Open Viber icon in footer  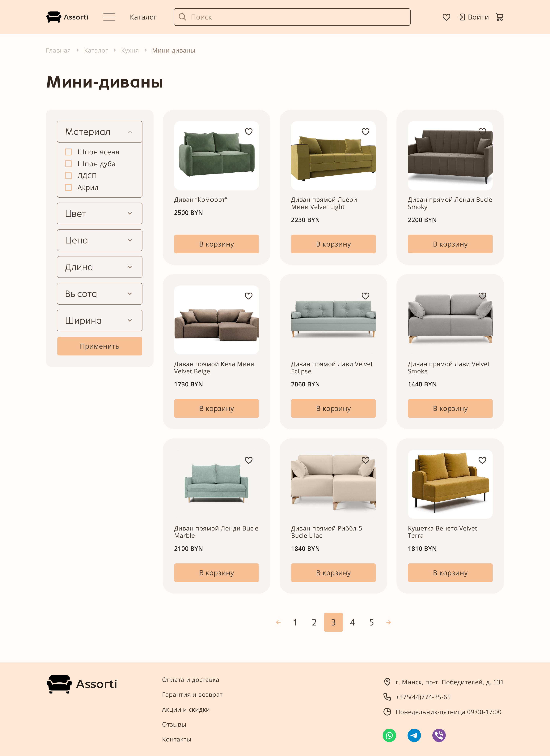click(439, 735)
